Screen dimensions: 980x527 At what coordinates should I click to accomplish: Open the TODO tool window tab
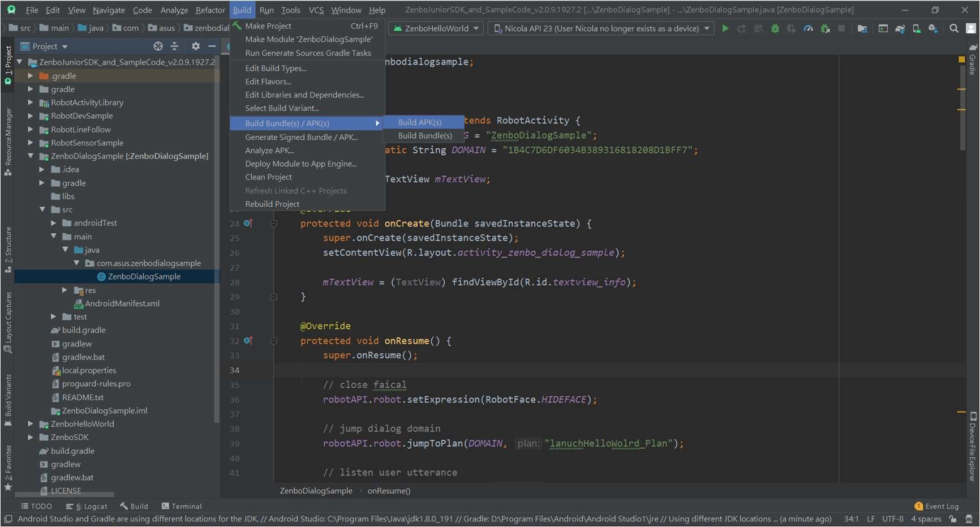tap(36, 506)
